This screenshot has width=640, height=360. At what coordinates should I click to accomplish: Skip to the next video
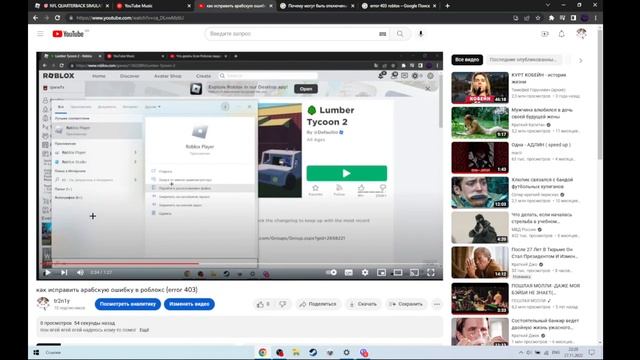pyautogui.click(x=64, y=272)
